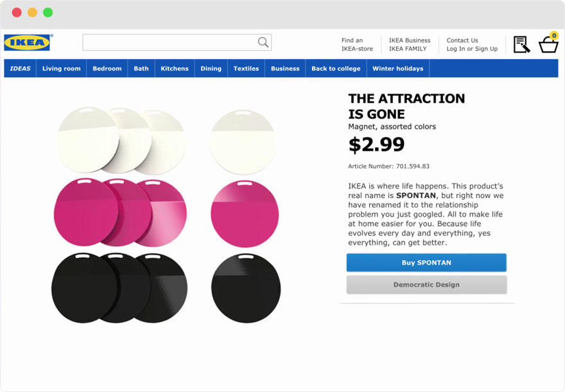Screen dimensions: 565x392
Task: Select the single white magnet swatch
Action: (243, 142)
